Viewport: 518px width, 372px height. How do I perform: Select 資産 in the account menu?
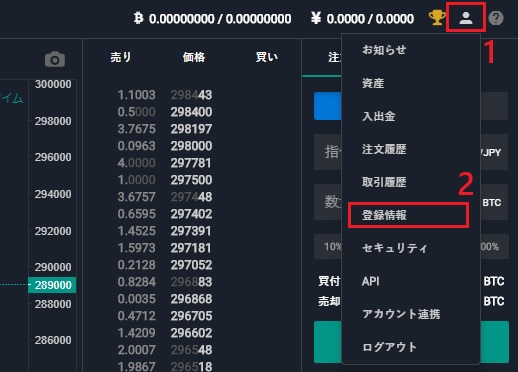coord(373,83)
